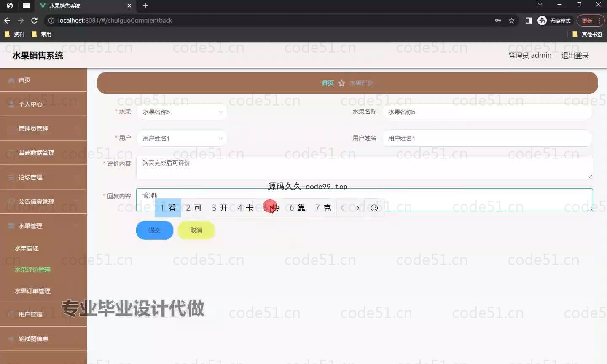Click the star icon in the breadcrumb
The image size is (607, 364).
341,83
